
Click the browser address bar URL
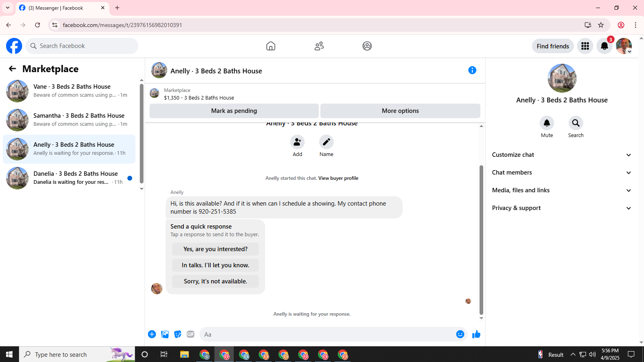[x=123, y=25]
